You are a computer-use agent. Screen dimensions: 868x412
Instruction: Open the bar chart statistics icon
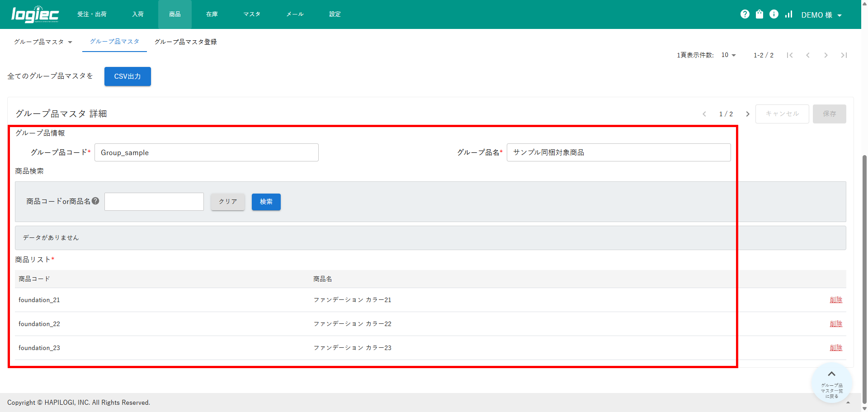[789, 14]
